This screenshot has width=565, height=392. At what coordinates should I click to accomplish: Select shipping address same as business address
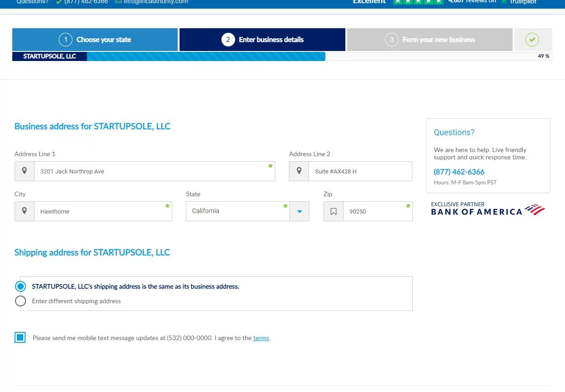21,286
